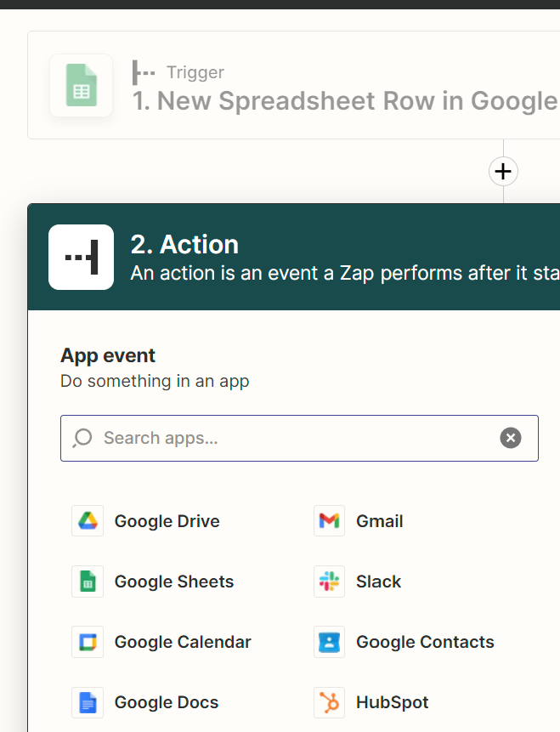Select the Google Docs icon
This screenshot has width=560, height=732.
pyautogui.click(x=87, y=702)
